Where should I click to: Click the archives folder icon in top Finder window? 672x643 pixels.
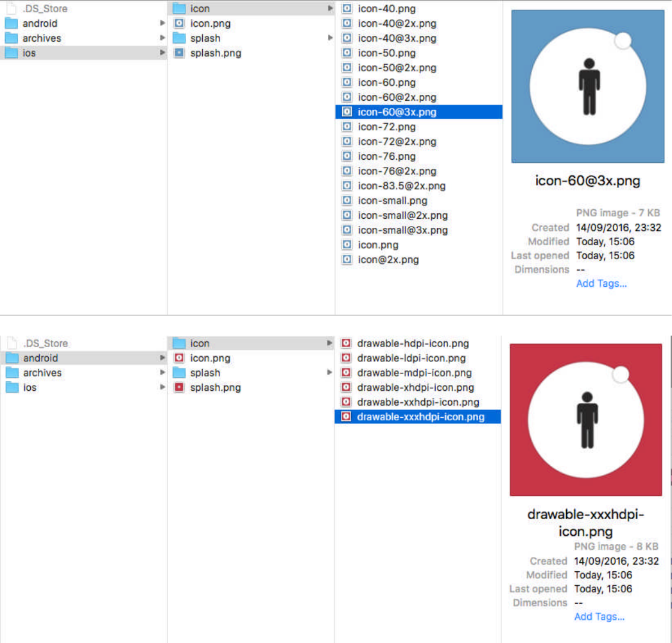click(11, 38)
